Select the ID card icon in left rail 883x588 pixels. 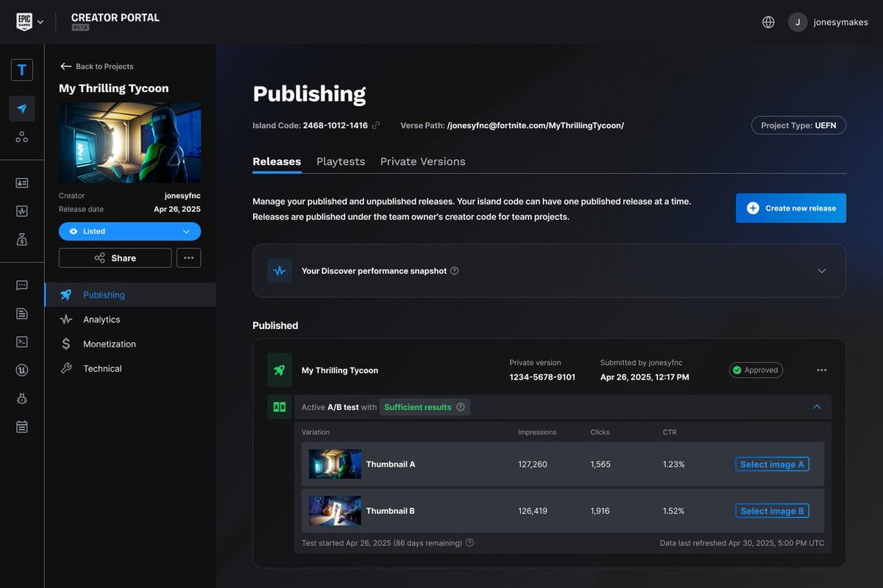point(22,182)
